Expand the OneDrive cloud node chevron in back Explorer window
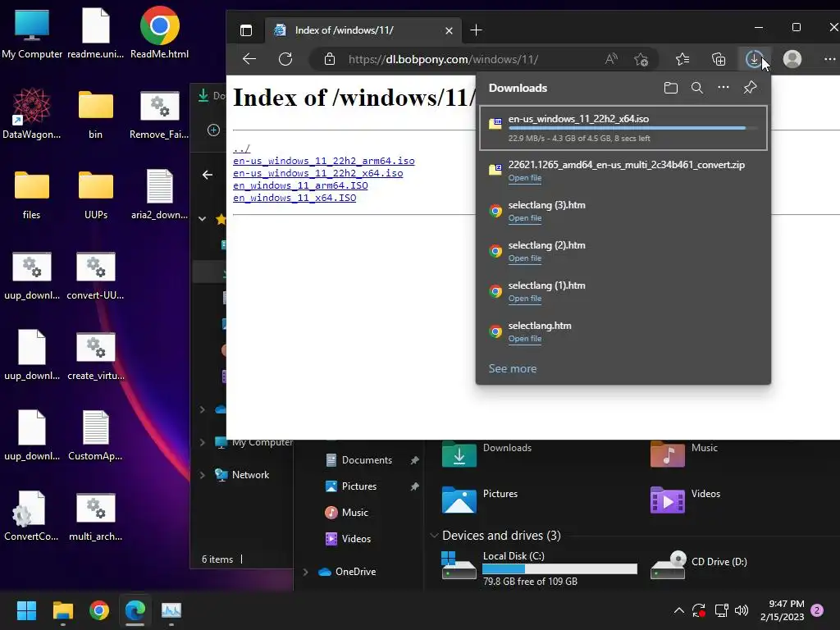 pos(203,409)
